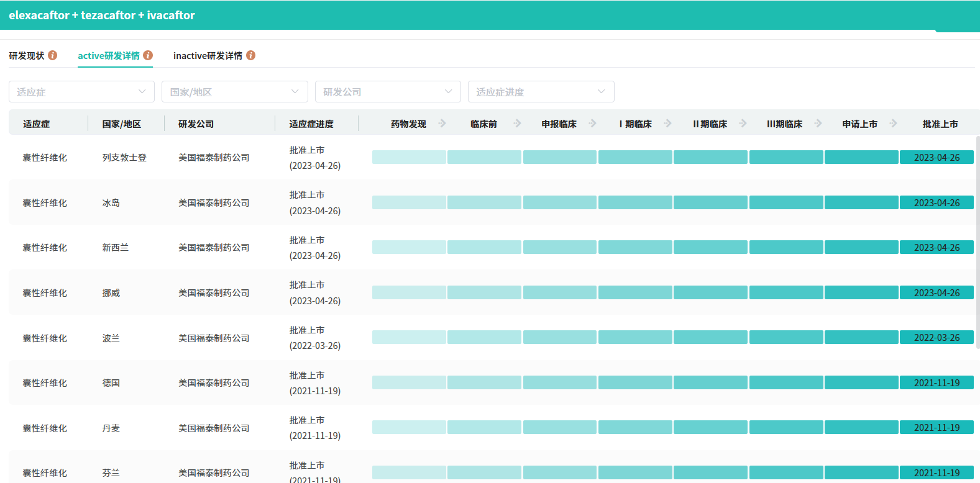The height and width of the screenshot is (483, 980).
Task: Click arrow icon after 药物发现 header
Action: point(442,124)
